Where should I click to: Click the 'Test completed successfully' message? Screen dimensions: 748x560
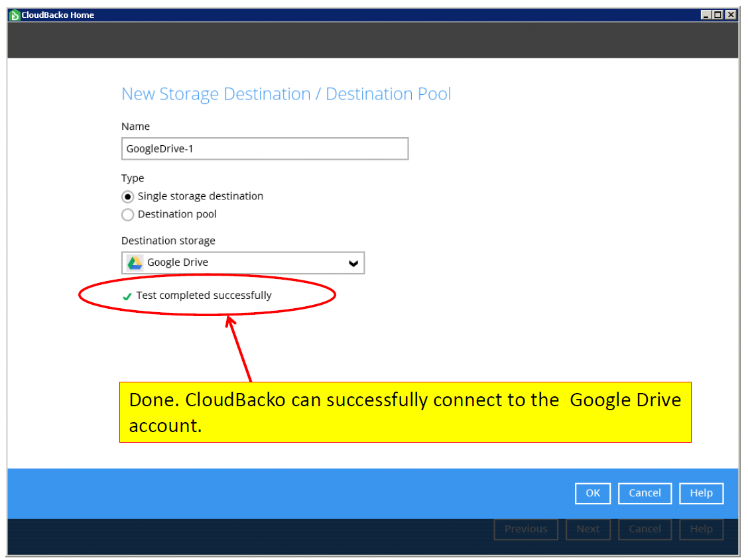point(204,296)
